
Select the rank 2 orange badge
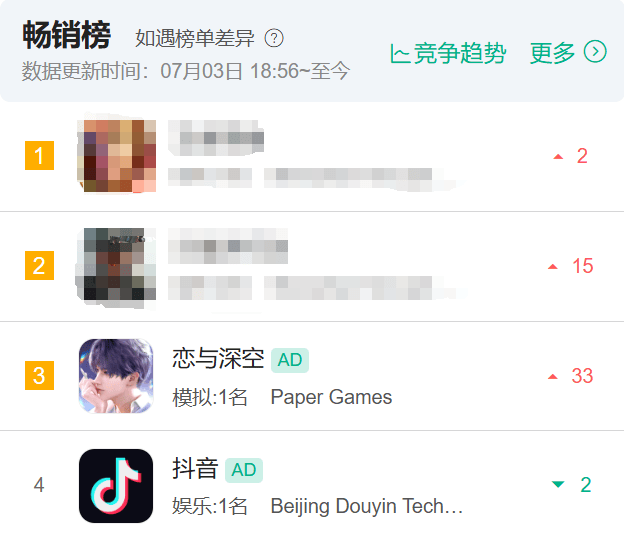tap(39, 265)
